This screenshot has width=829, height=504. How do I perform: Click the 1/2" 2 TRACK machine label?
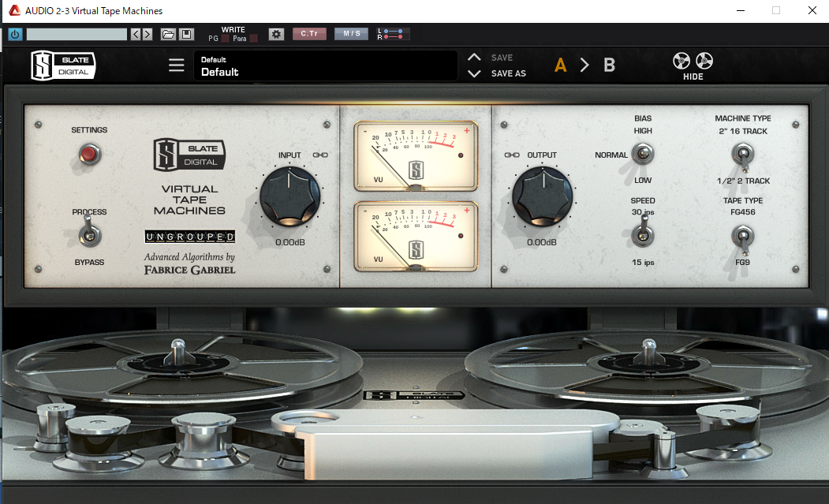coord(743,181)
